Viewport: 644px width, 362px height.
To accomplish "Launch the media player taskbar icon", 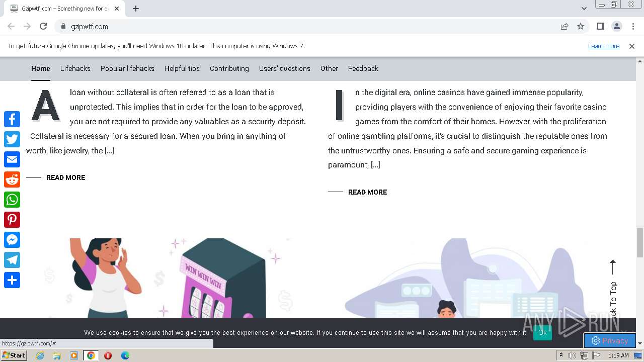I will point(74,355).
